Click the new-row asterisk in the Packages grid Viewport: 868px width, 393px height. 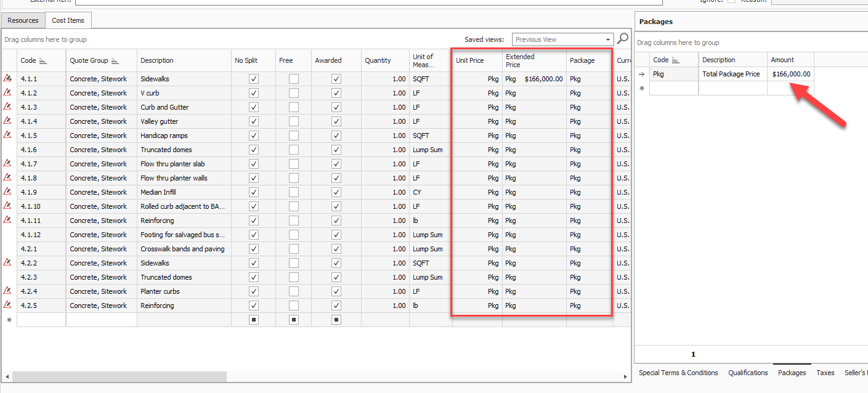pos(641,88)
